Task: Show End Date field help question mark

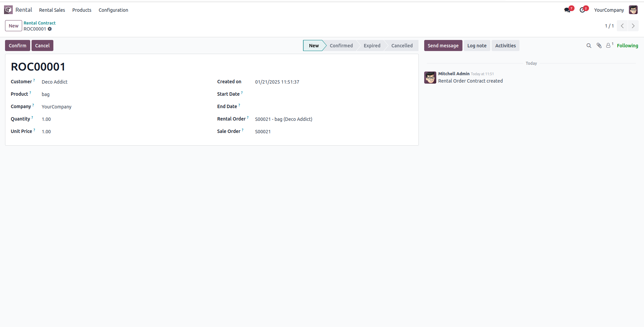Action: (239, 105)
